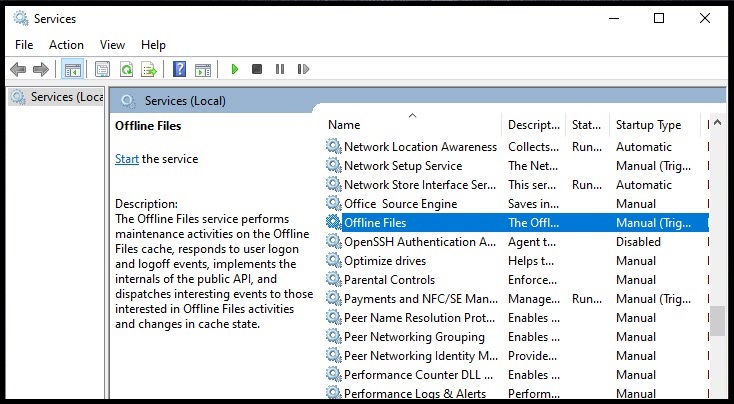Screen dimensions: 734x404
Task: Click the vertical scrollbar thumb in services list
Action: point(718,321)
